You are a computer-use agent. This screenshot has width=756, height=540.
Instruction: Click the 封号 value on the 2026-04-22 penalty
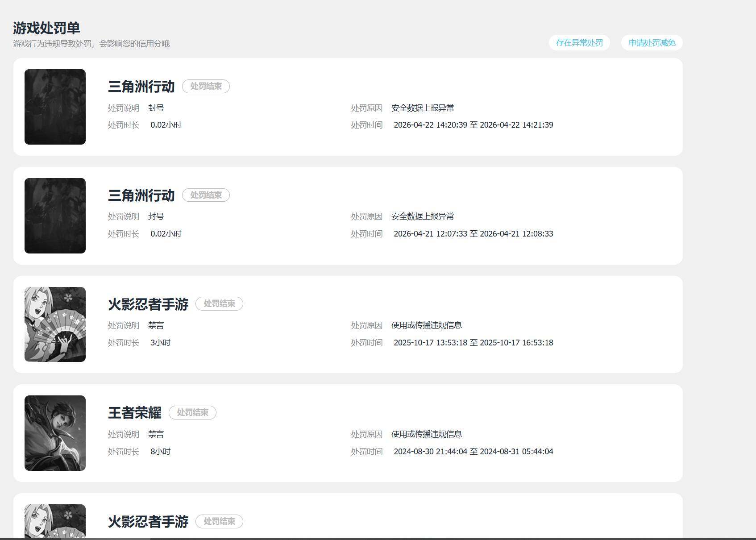click(x=156, y=108)
